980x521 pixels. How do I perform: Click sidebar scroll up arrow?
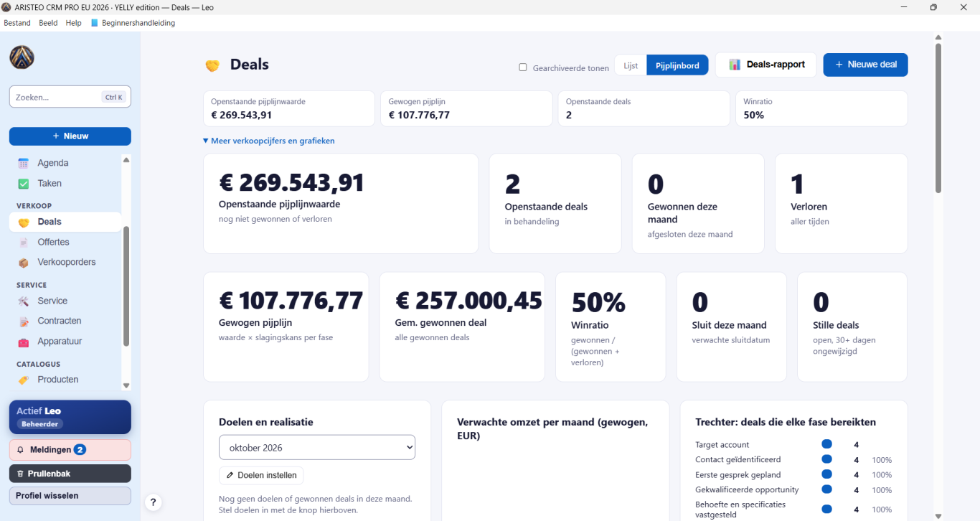[x=126, y=160]
